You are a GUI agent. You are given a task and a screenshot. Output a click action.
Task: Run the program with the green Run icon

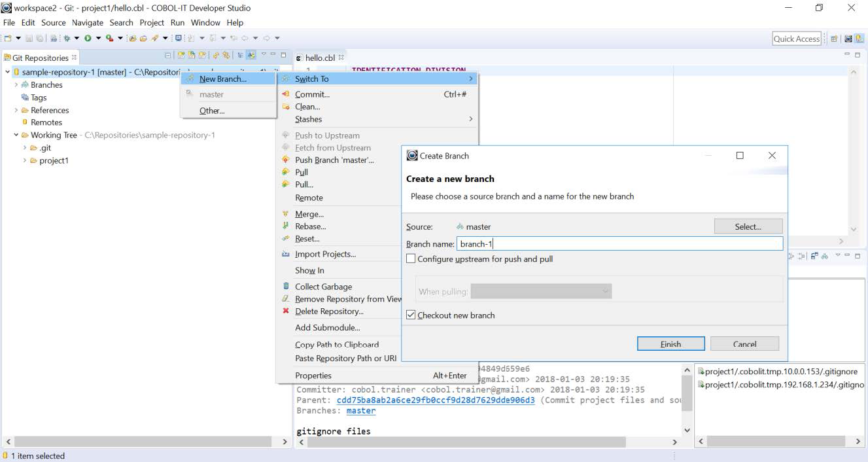pyautogui.click(x=88, y=38)
